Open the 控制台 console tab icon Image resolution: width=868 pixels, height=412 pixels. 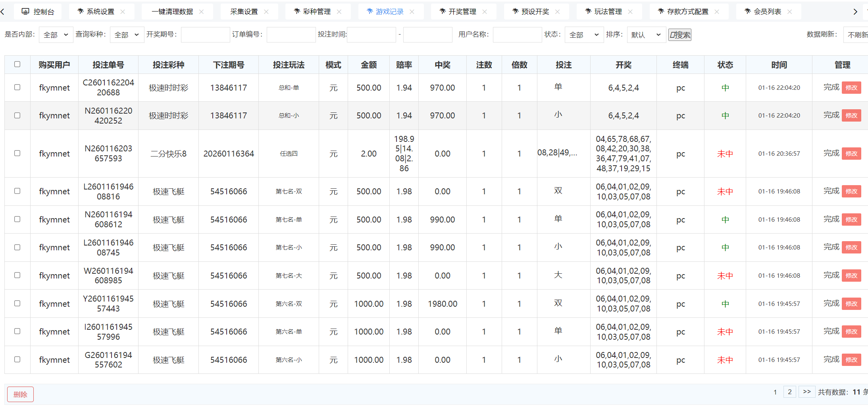25,11
